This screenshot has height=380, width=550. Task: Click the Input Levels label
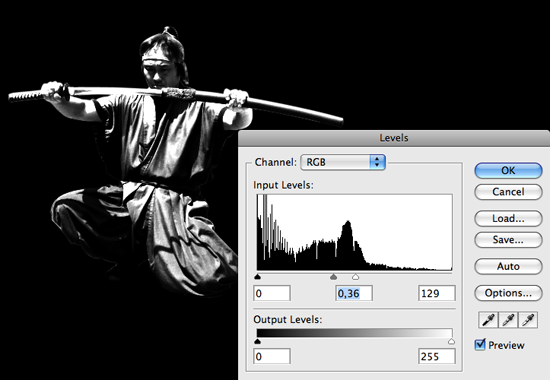click(283, 185)
